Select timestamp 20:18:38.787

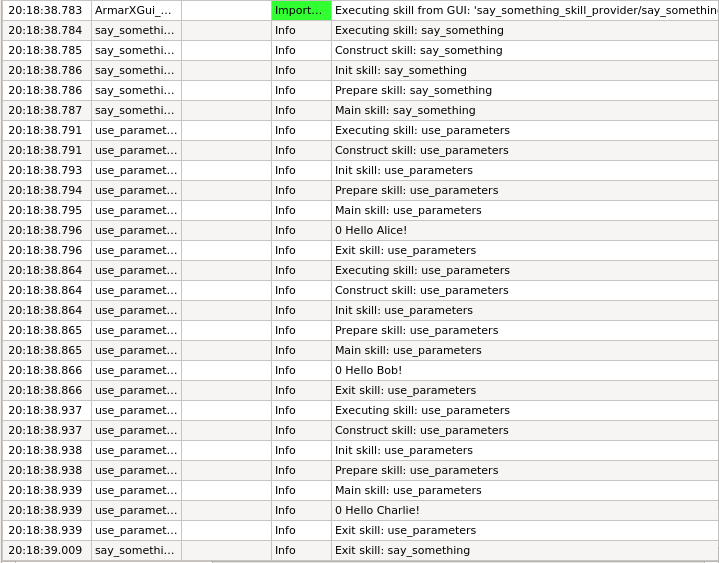(x=45, y=110)
